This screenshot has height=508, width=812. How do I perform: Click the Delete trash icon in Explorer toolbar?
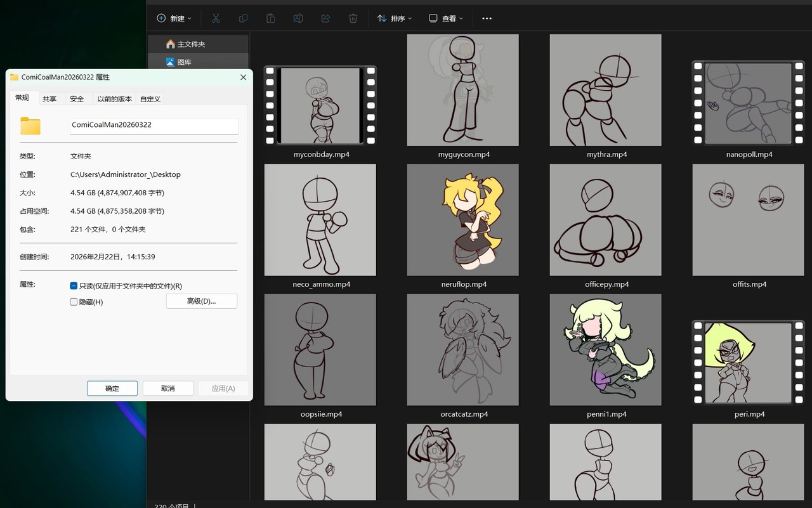pyautogui.click(x=353, y=18)
